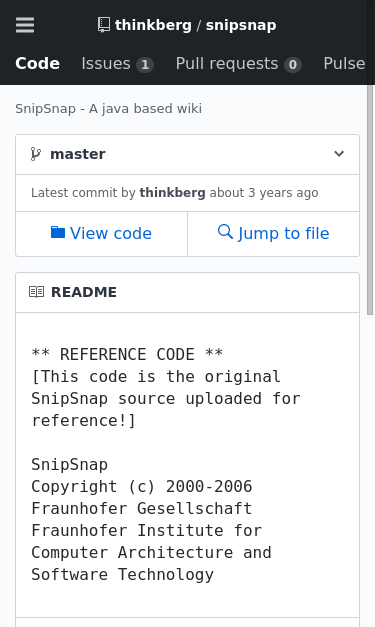Viewport: 375px width, 627px height.
Task: Switch to the Code tab
Action: click(x=38, y=64)
